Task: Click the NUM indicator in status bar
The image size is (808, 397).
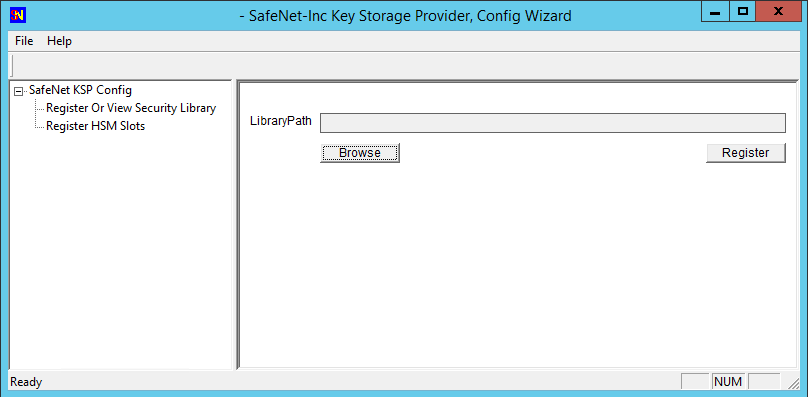Action: (729, 382)
